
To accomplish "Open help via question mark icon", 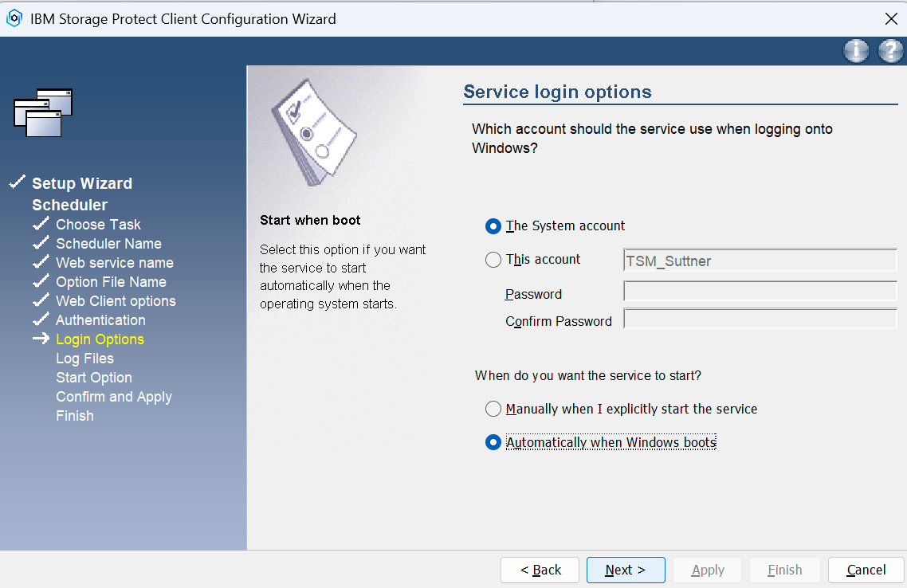I will [x=890, y=51].
